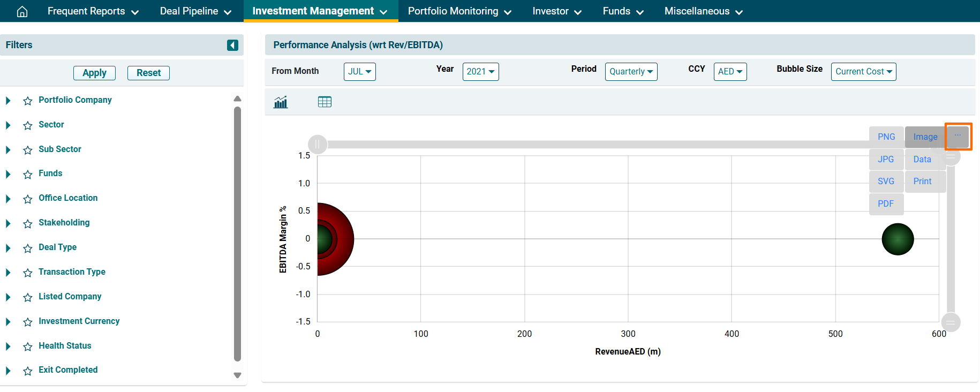Screen dimensions: 980x392
Task: Open Bubble Size Current Cost dropdown
Action: tap(863, 72)
